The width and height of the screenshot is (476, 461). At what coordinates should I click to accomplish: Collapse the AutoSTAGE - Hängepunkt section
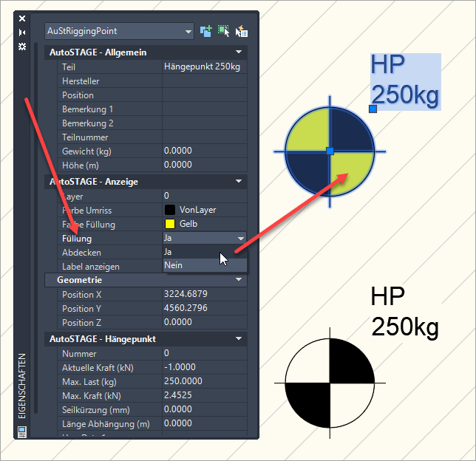238,338
